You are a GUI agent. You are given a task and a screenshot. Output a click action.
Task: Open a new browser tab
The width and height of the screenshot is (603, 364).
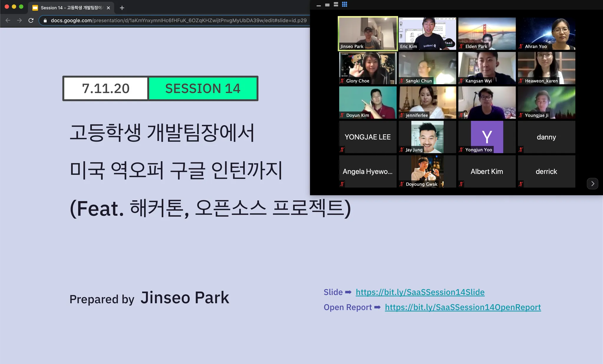pyautogui.click(x=122, y=8)
